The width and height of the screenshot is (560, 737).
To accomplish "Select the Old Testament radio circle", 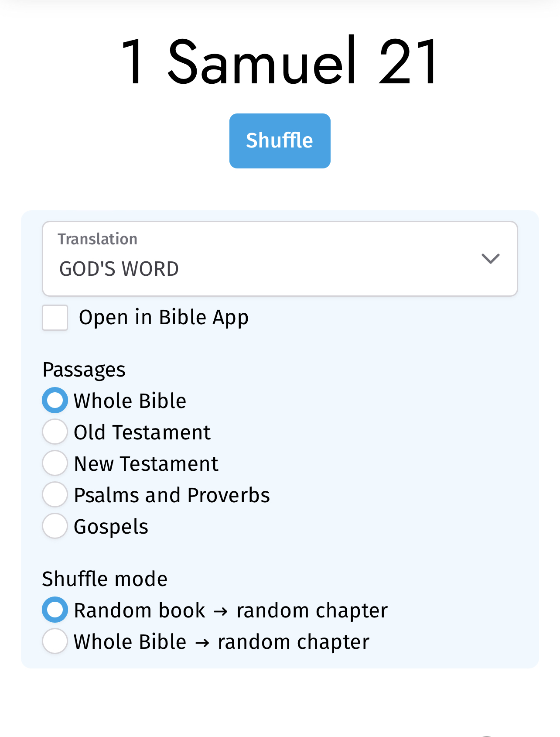I will point(55,432).
